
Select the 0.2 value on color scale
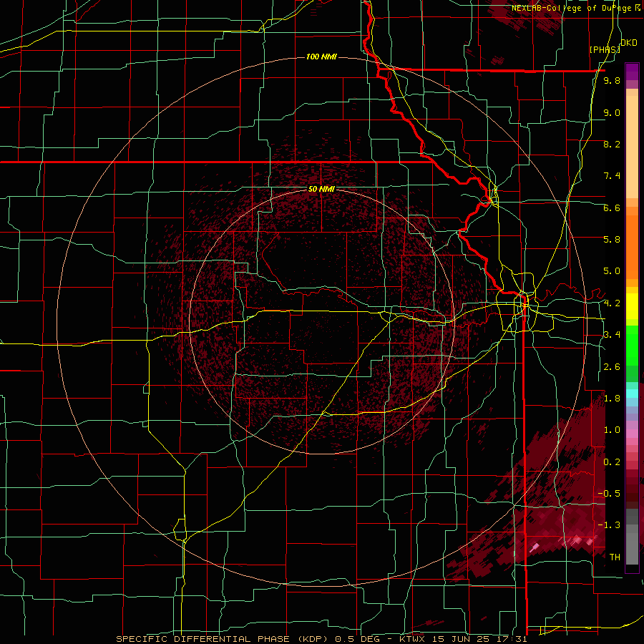click(x=612, y=462)
